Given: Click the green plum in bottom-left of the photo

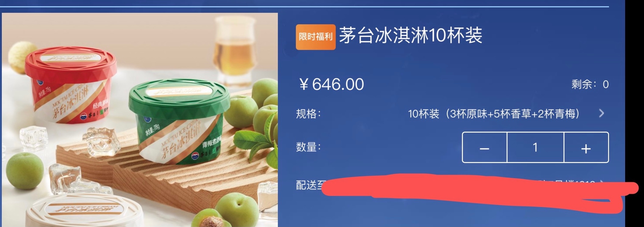Looking at the screenshot, I should (x=25, y=171).
